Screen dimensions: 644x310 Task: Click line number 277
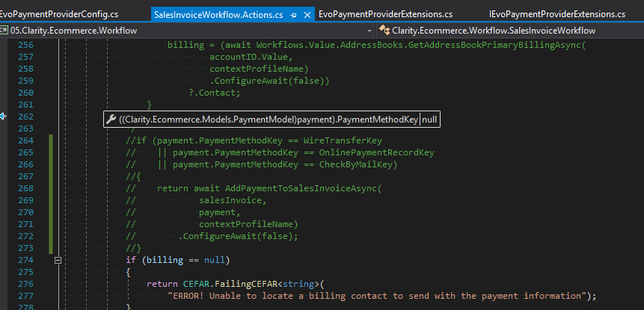26,296
